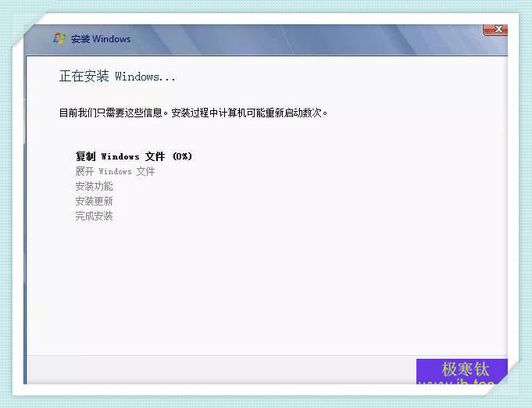Select the step 复制 Windows 文件 (0%)
The image size is (532, 408).
[x=134, y=156]
